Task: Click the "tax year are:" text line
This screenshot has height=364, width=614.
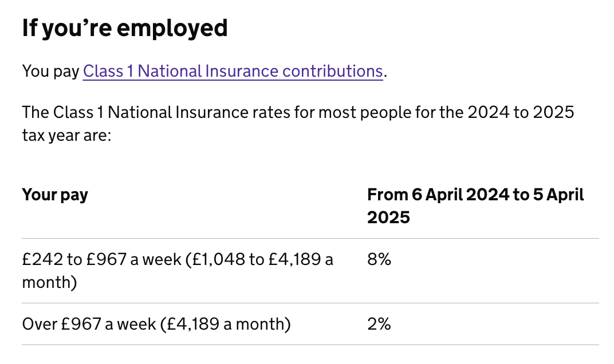Action: (x=66, y=137)
